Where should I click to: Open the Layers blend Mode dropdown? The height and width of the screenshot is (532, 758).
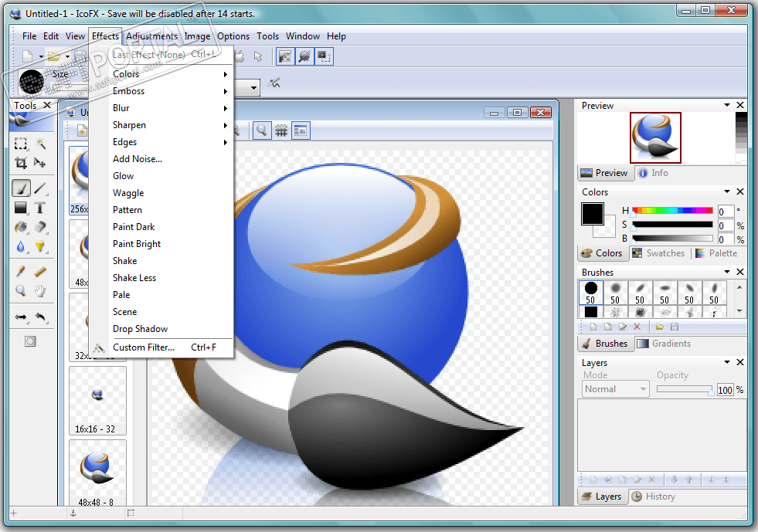click(x=615, y=389)
